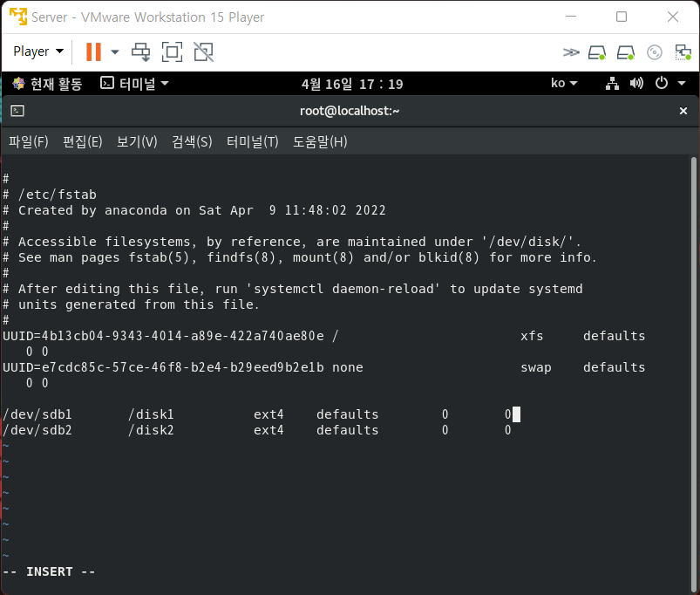Click the power icon in GNOME top bar
Viewport: 700px width, 595px height.
(x=662, y=83)
